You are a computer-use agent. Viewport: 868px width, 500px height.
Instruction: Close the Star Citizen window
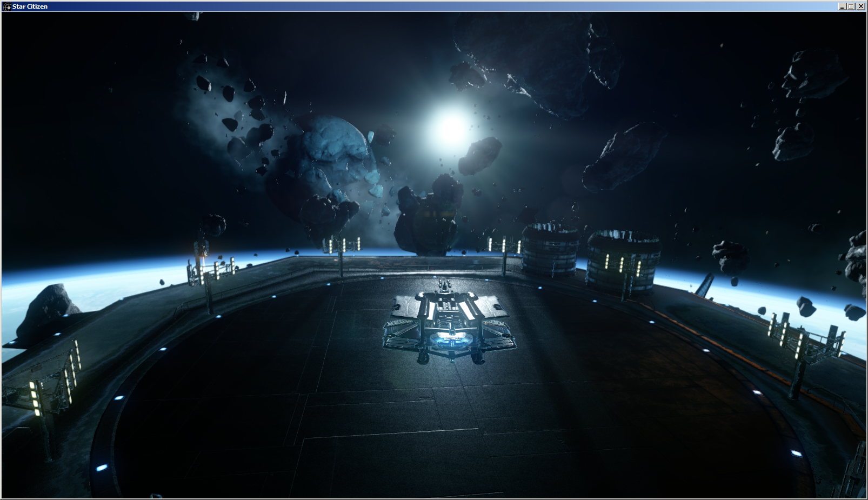(x=861, y=6)
